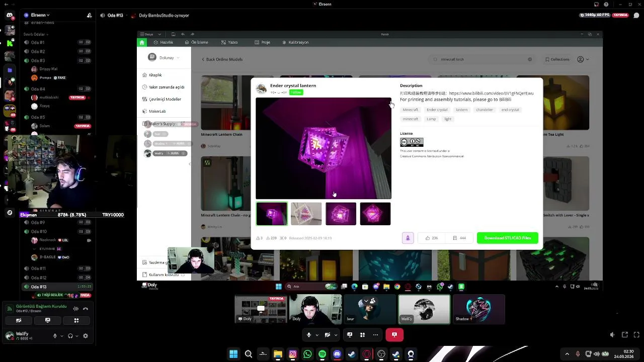The height and width of the screenshot is (362, 644).
Task: Enter fullscreen for the stream
Action: pos(636,335)
